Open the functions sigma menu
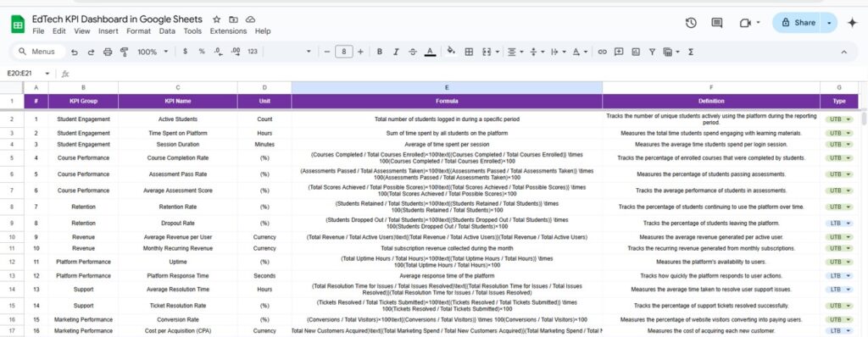This screenshot has width=868, height=337. click(x=691, y=52)
